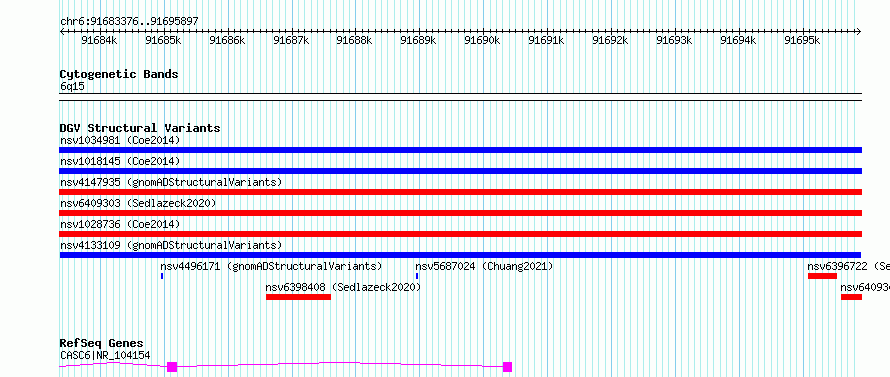Viewport: 890px width, 377px height.
Task: Select the red bar of nsv1028736
Action: pyautogui.click(x=460, y=234)
